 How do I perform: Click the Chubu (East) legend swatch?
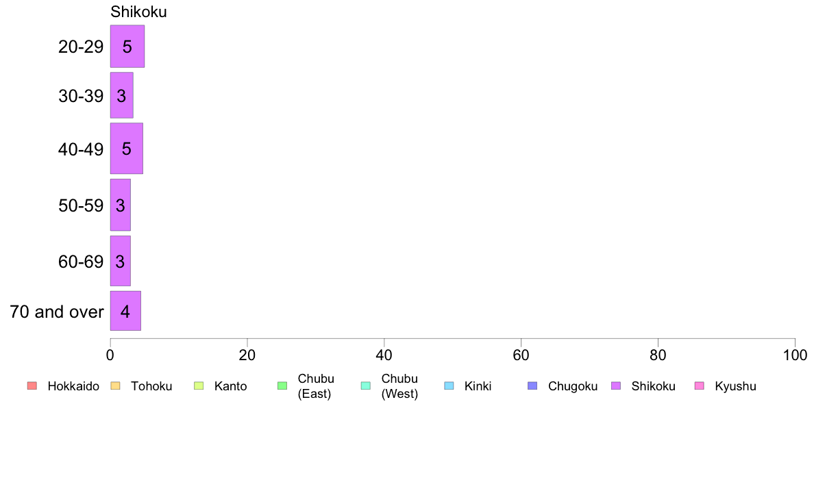click(x=282, y=386)
